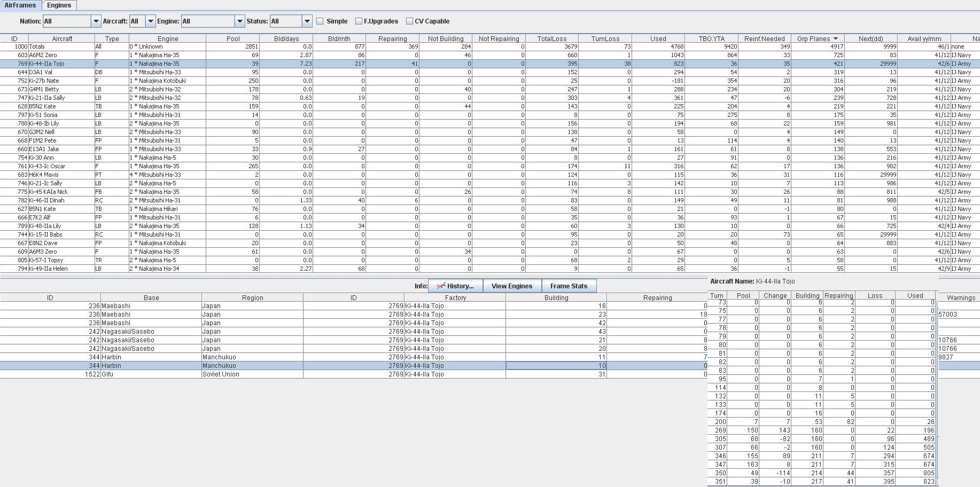This screenshot has width=980, height=487.
Task: Sort factories by the Region column header
Action: click(252, 297)
